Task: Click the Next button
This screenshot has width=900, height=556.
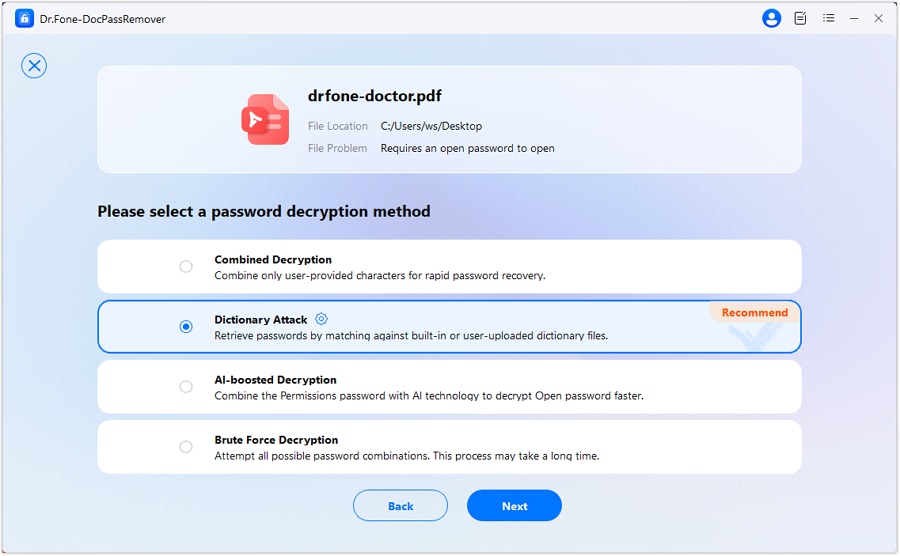Action: click(x=514, y=506)
